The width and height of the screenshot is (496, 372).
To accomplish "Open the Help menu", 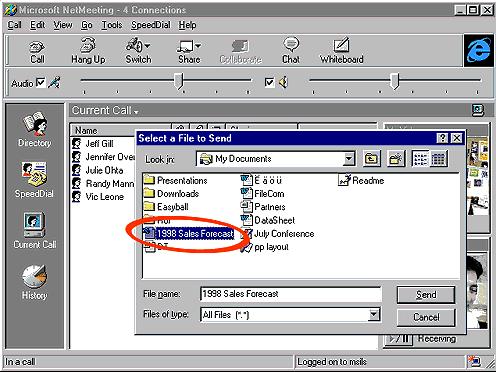I will click(x=187, y=25).
